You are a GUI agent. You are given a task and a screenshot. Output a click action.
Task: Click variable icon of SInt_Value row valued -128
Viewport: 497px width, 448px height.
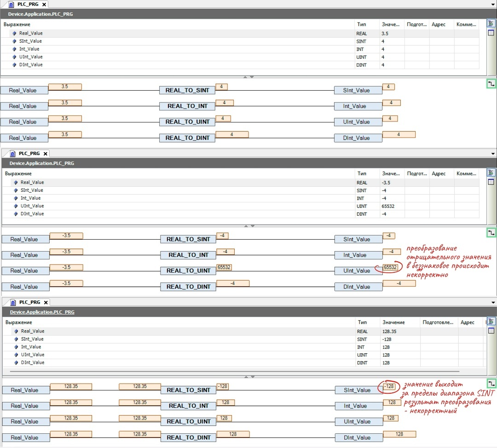[16, 339]
